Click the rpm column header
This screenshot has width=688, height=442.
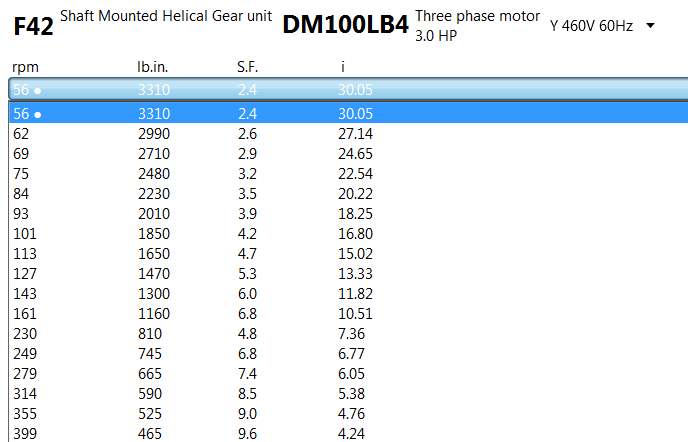[x=25, y=67]
